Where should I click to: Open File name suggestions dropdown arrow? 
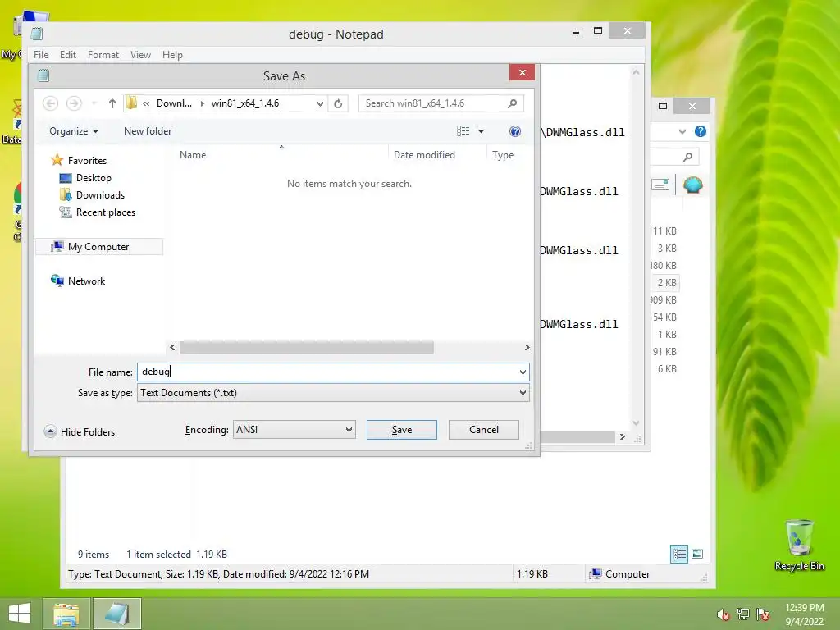pos(523,372)
